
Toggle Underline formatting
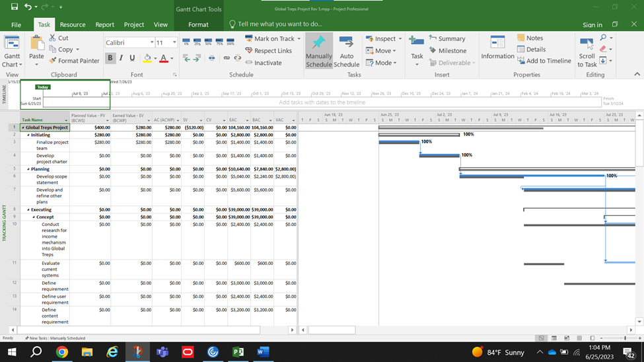[132, 58]
